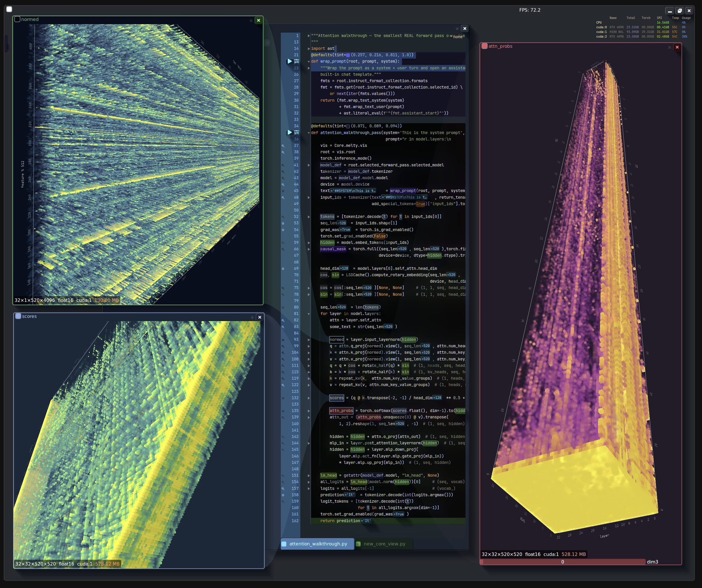
Task: Click the X gutter icon on line 93
Action: tap(283, 340)
